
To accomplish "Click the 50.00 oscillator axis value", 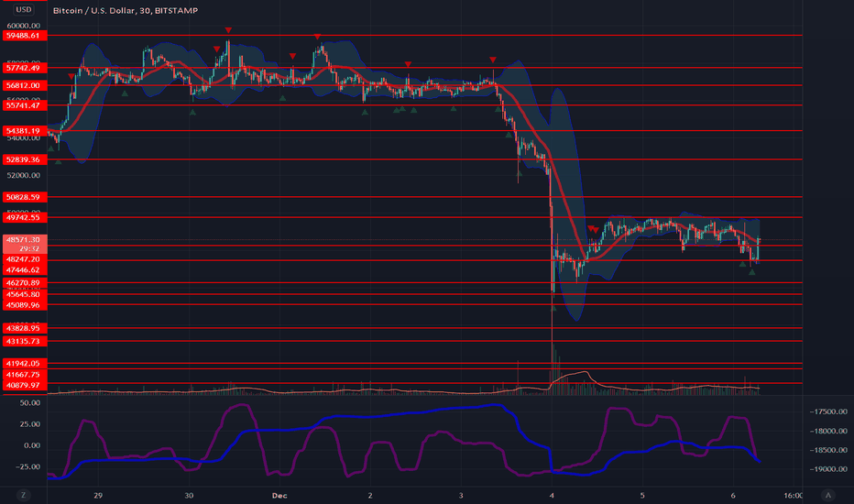I will (30, 402).
